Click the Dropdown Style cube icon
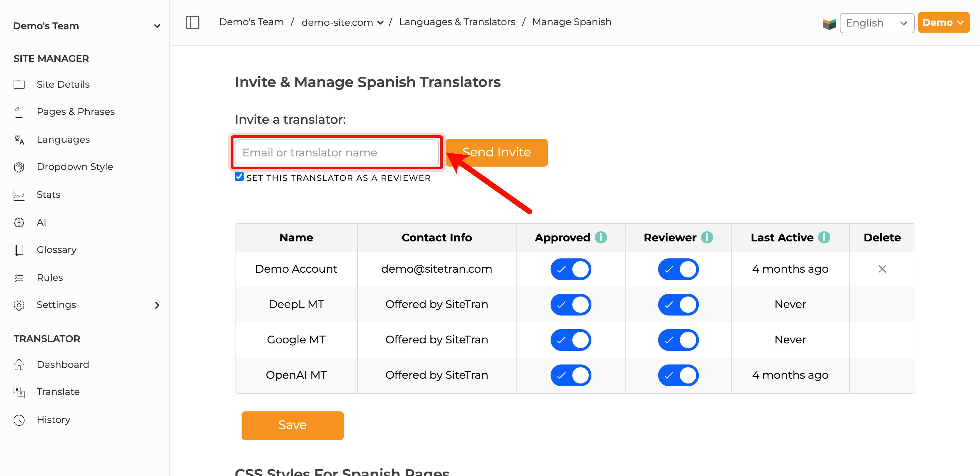This screenshot has height=476, width=980. (x=19, y=167)
